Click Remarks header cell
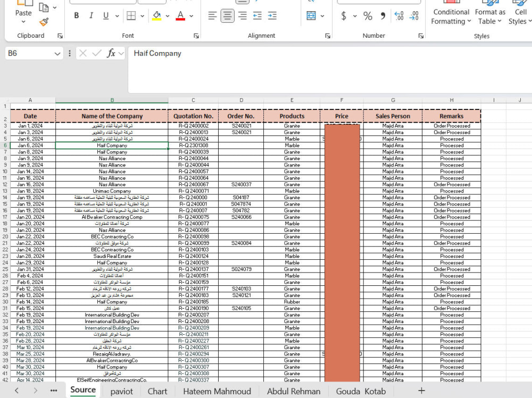Viewport: 532px width, 398px height. tap(452, 116)
